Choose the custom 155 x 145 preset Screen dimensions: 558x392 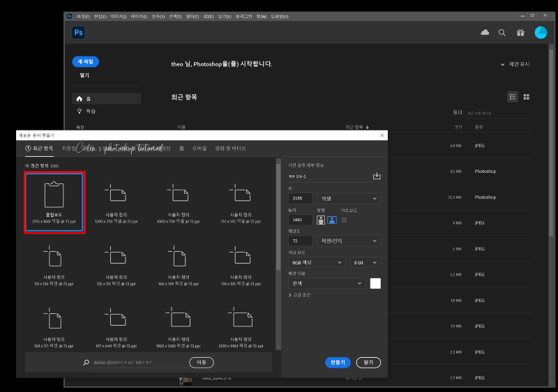point(241,202)
